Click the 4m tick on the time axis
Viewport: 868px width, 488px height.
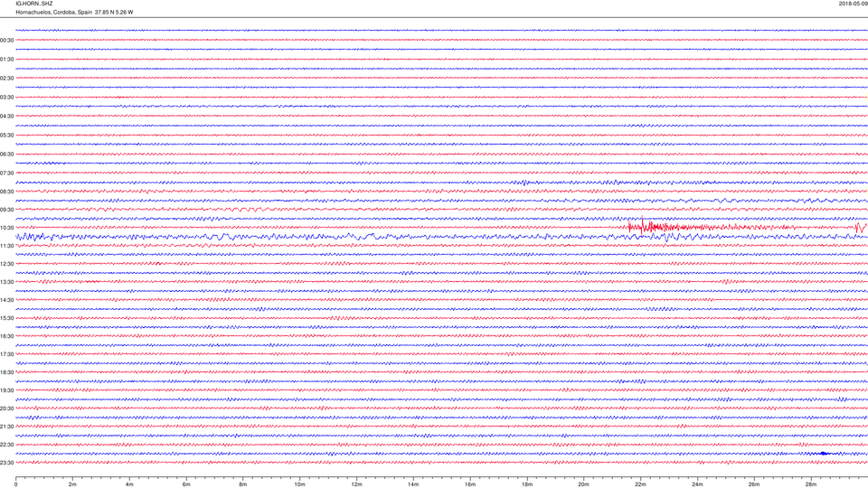pos(129,484)
